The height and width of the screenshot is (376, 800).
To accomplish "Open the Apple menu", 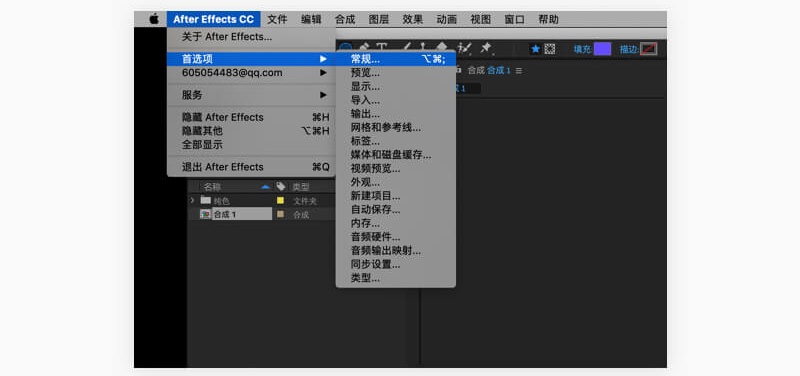I will (x=154, y=19).
